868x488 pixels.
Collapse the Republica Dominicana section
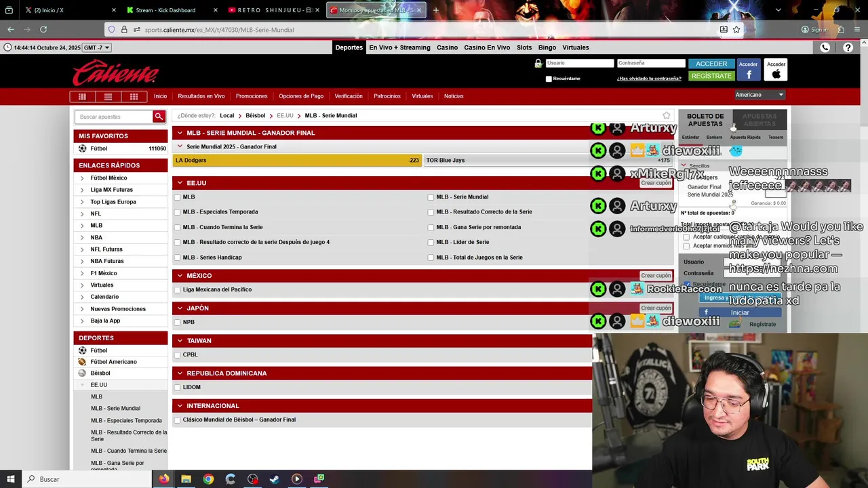[180, 373]
